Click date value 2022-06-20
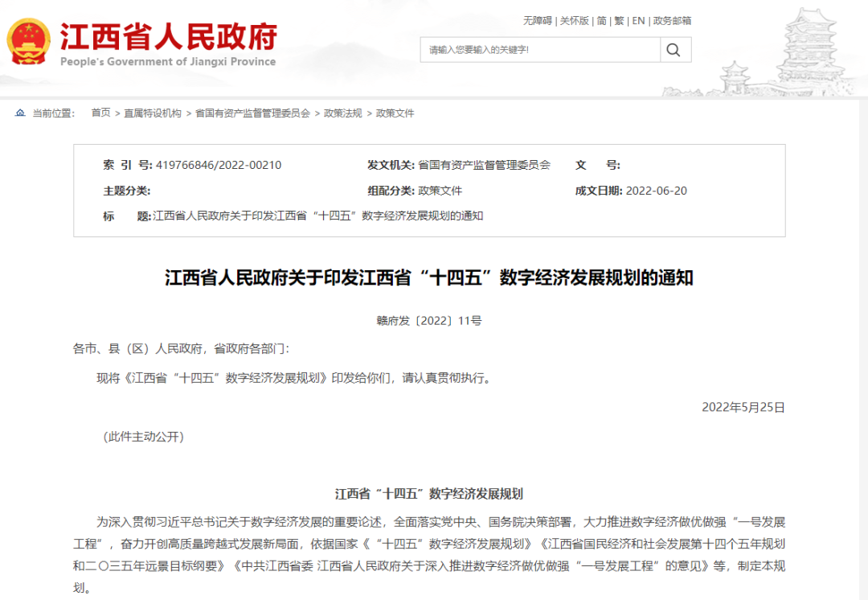Screen dimensions: 868x600 click(656, 191)
